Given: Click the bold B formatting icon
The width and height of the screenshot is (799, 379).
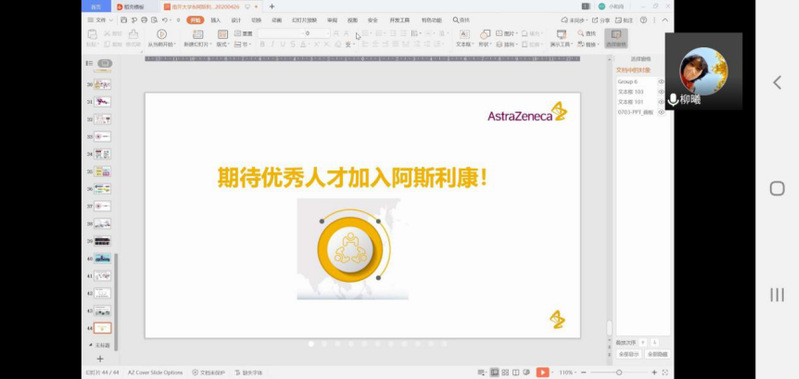Looking at the screenshot, I should 262,44.
